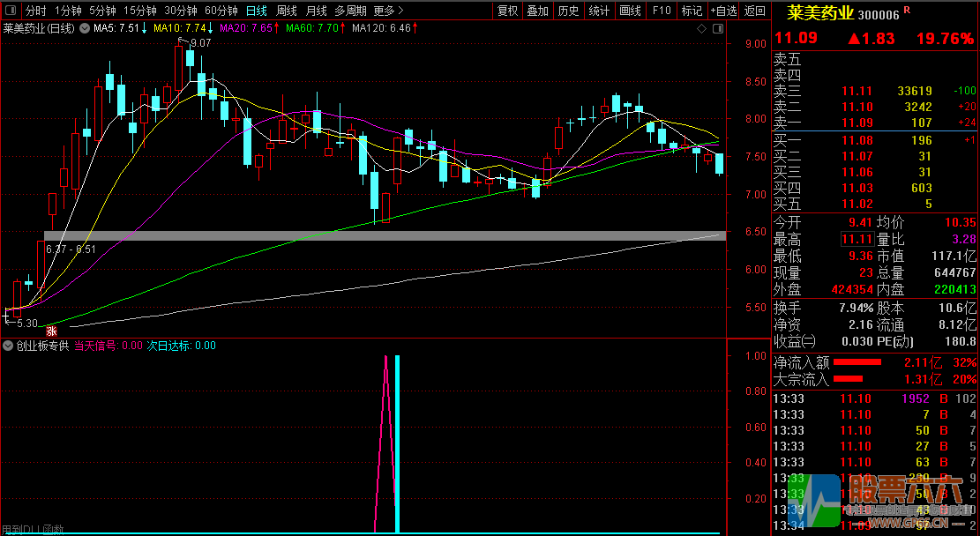980x536 pixels.
Task: Open the 画线 drawing tools
Action: 630,11
